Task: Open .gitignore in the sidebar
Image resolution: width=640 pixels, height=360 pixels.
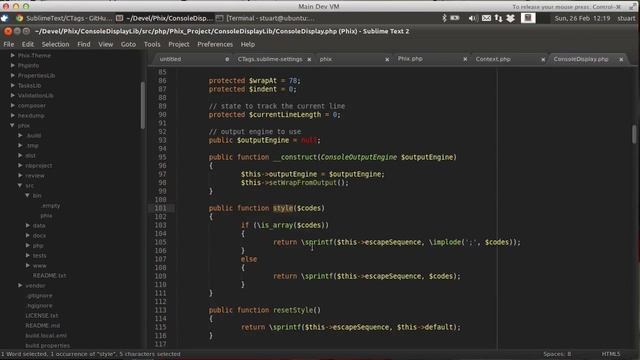Action: 39,296
